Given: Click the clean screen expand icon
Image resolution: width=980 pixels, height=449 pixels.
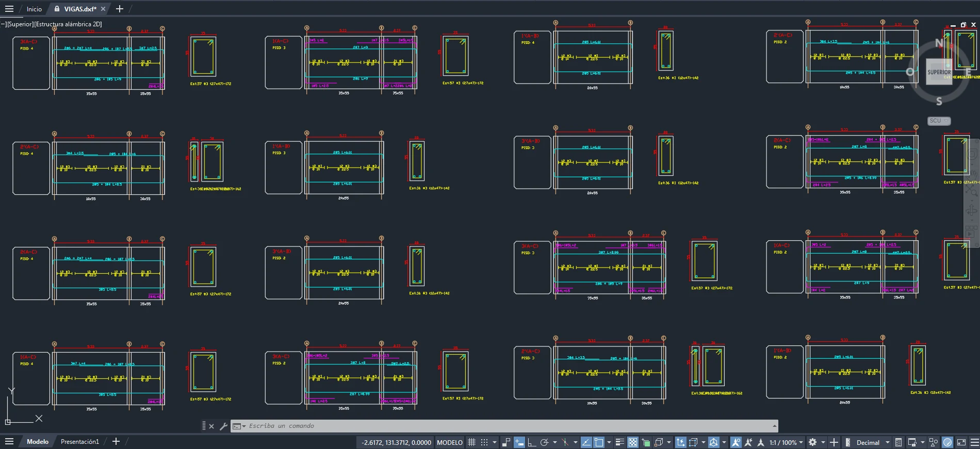Looking at the screenshot, I should pyautogui.click(x=961, y=442).
